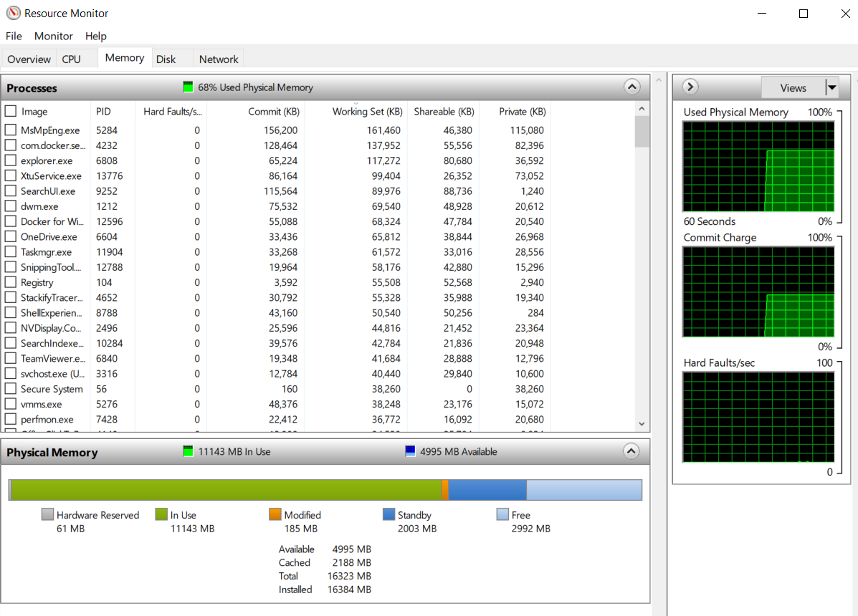Click the Cached 2188 MB value
858x616 pixels.
click(x=351, y=562)
